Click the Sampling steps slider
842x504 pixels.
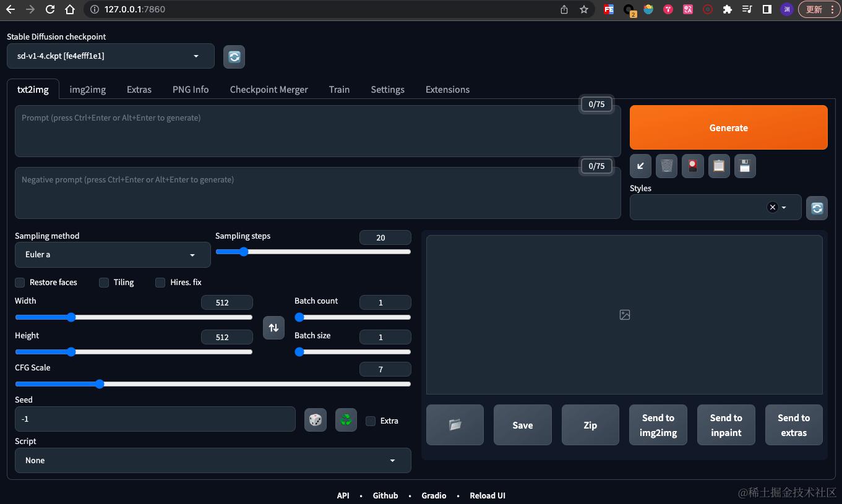point(313,252)
